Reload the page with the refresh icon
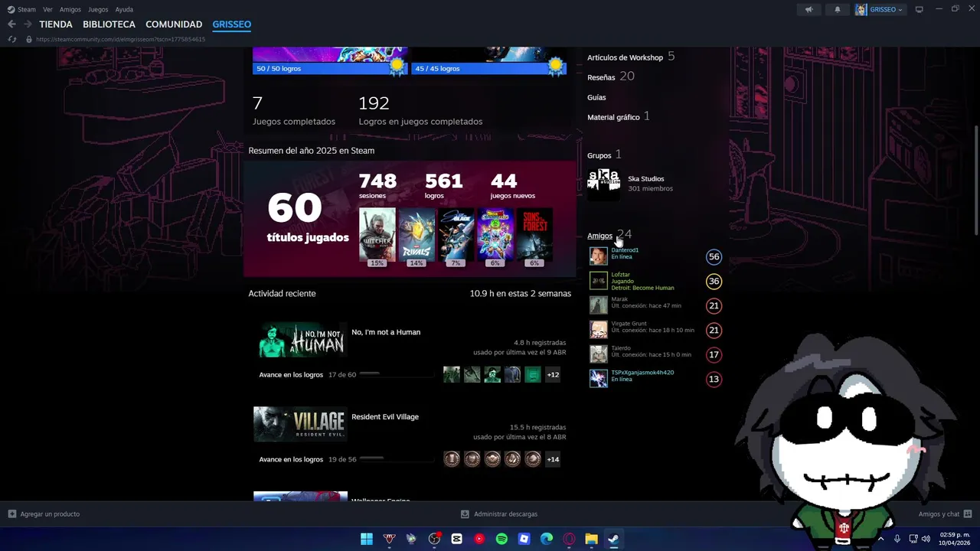 (11, 39)
